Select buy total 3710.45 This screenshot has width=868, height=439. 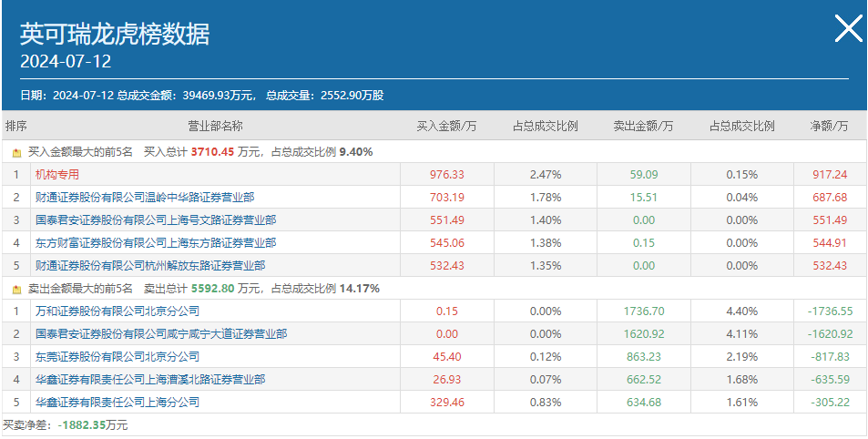(x=212, y=152)
